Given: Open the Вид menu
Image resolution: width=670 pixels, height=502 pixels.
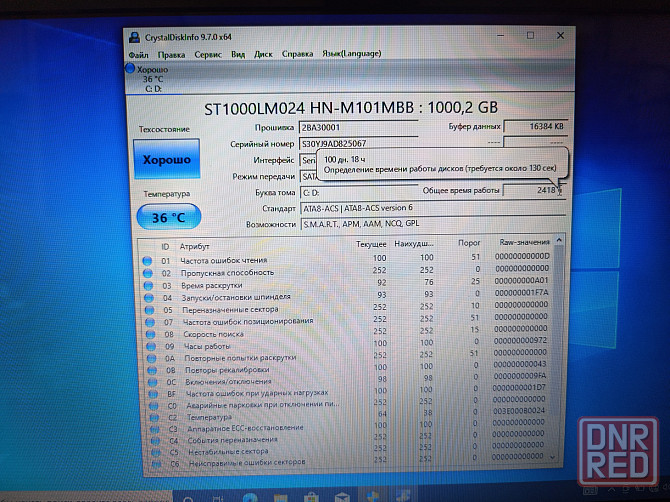Looking at the screenshot, I should point(238,54).
